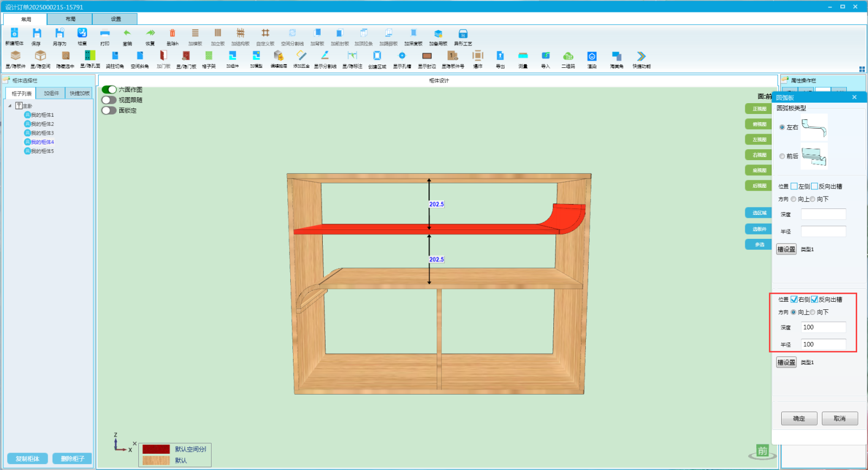868x470 pixels.
Task: Open the 加组件 tab in left panel
Action: coord(51,93)
